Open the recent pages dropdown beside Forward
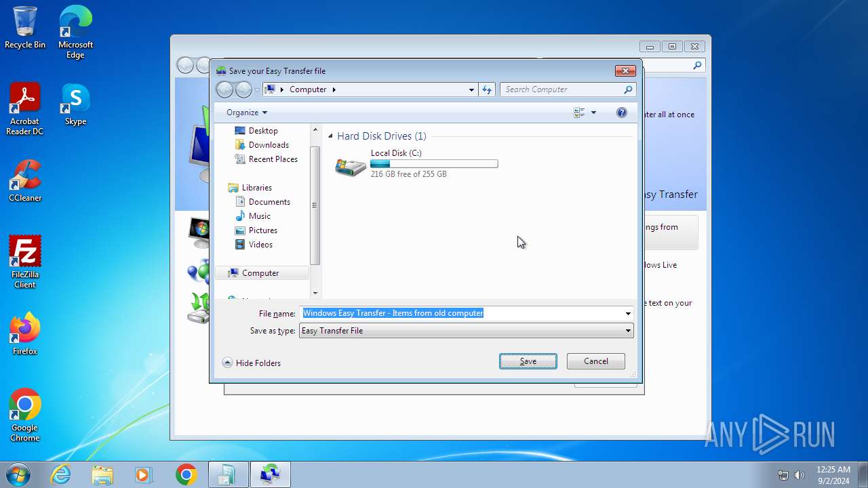The image size is (868, 488). tap(257, 89)
